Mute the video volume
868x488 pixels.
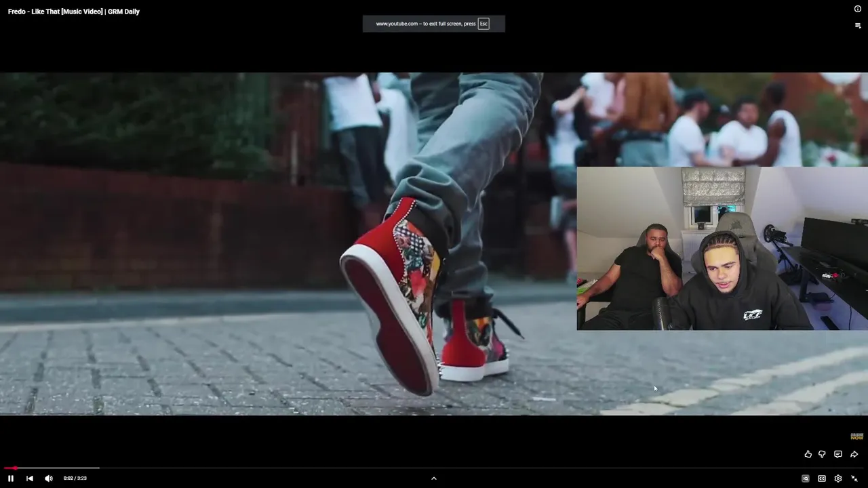pos(49,479)
